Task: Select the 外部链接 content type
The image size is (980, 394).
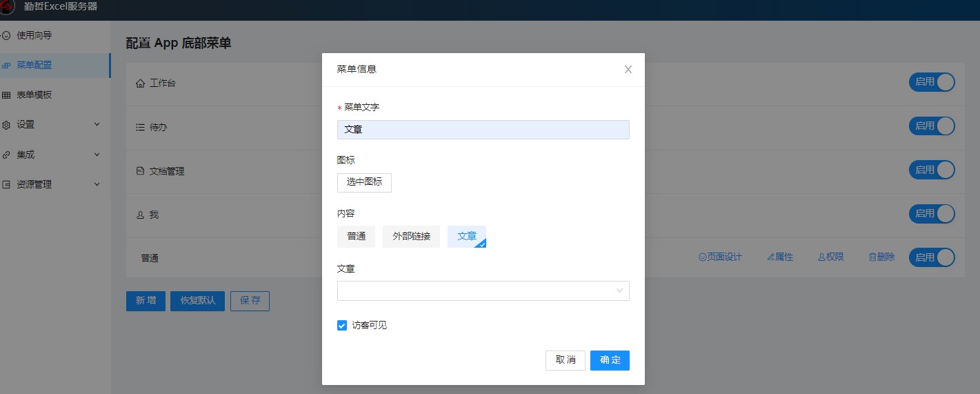Action: tap(411, 237)
